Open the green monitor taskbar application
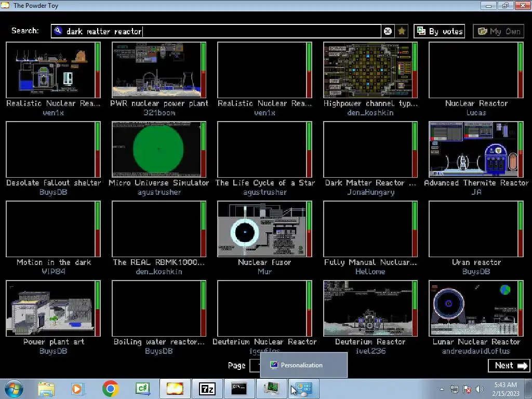 point(271,389)
